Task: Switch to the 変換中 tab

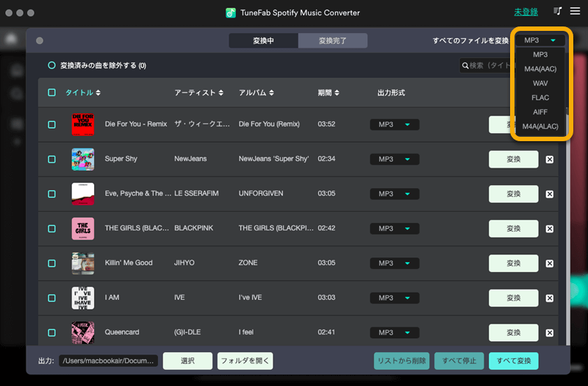Action: pos(263,40)
